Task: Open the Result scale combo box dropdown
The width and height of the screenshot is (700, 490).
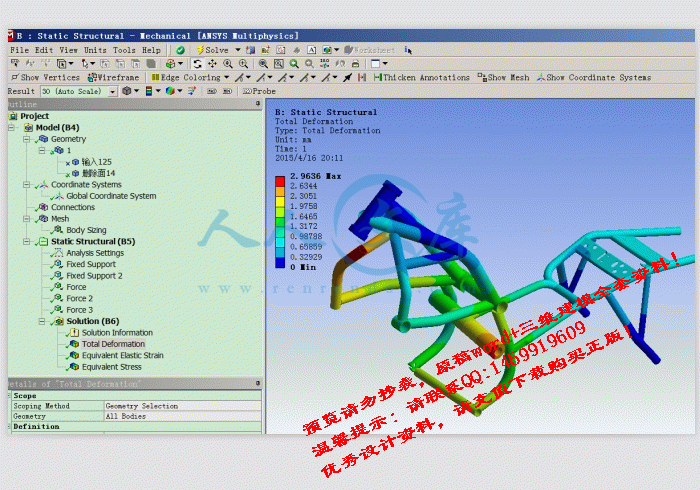Action: pos(112,91)
